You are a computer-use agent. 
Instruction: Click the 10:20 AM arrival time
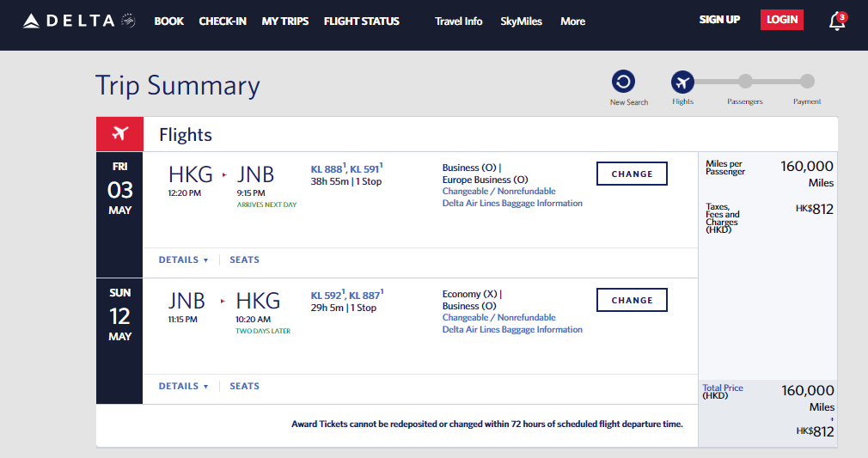tap(253, 319)
